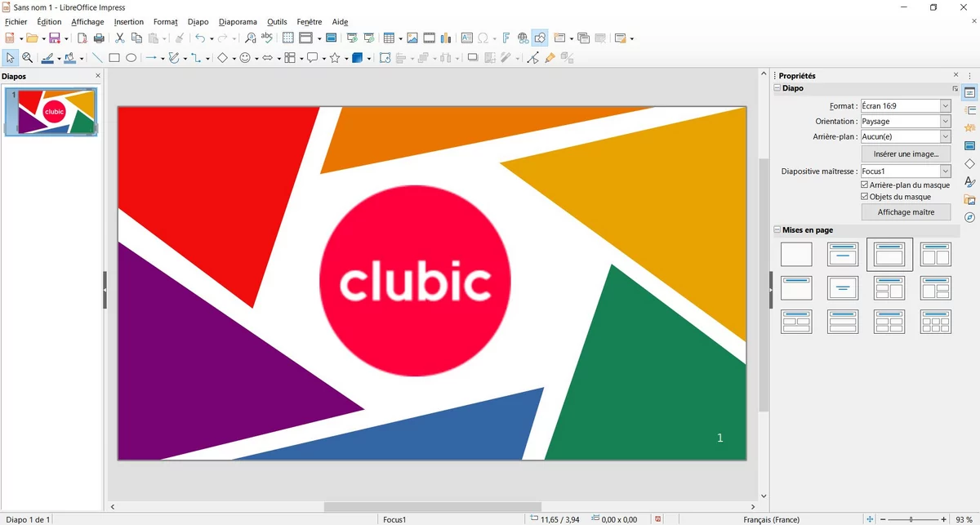Click the Cut scissors icon
This screenshot has width=980, height=525.
point(120,38)
